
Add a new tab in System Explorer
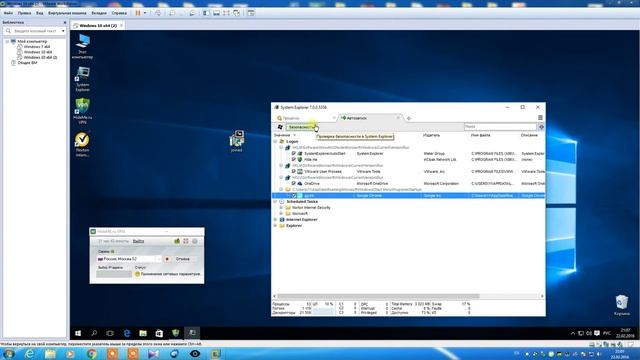[409, 118]
